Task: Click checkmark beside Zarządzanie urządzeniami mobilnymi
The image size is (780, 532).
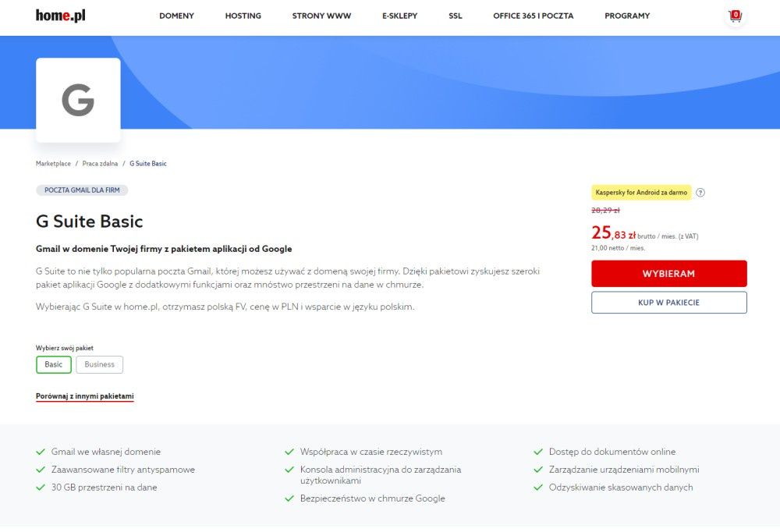Action: click(538, 470)
